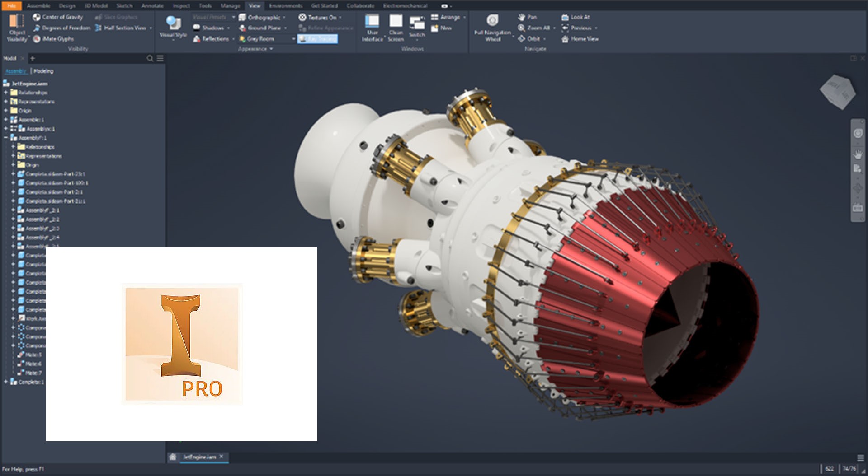This screenshot has width=868, height=476.
Task: Activate the Pan navigation tool
Action: coord(521,17)
